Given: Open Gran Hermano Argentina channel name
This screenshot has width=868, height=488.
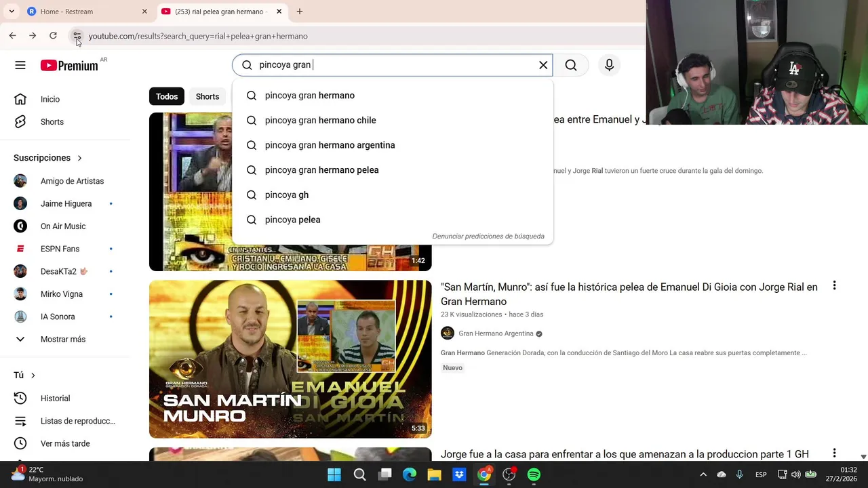Looking at the screenshot, I should (496, 333).
